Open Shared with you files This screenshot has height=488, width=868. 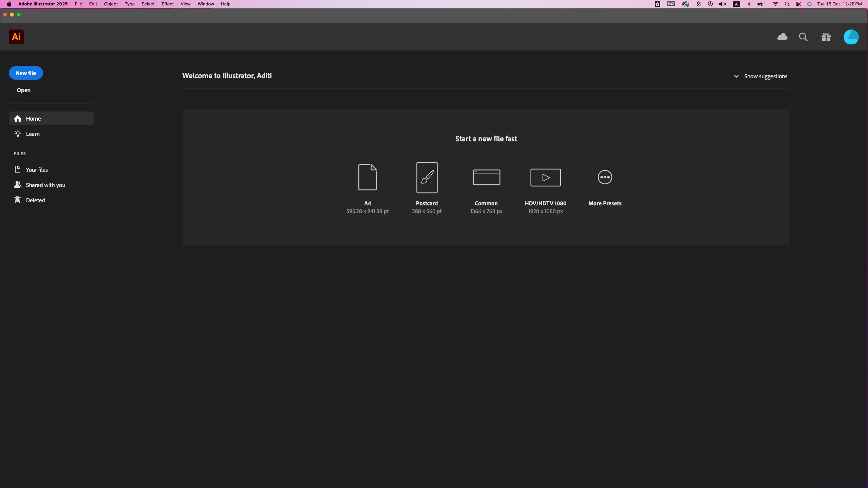45,185
